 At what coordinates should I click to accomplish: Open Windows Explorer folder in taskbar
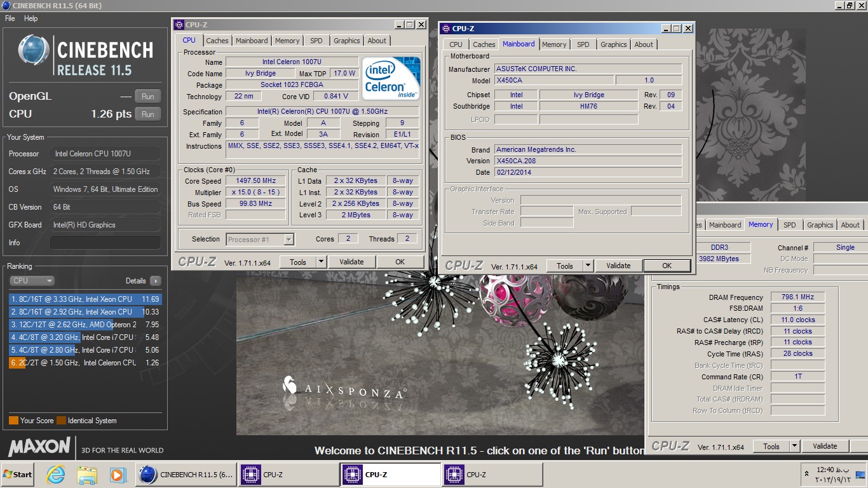[x=87, y=475]
